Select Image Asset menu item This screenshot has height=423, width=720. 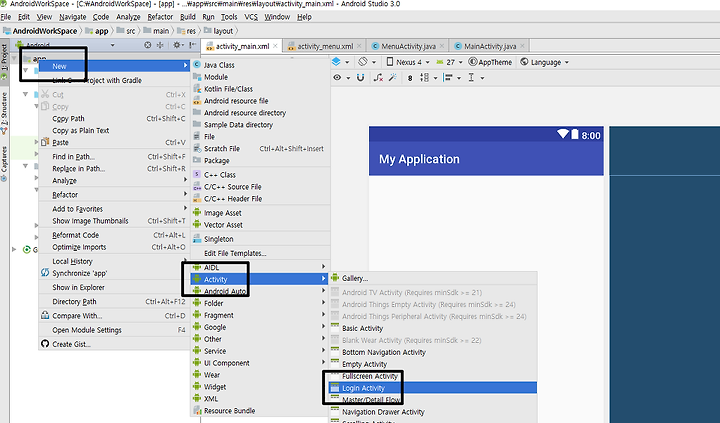click(260, 213)
